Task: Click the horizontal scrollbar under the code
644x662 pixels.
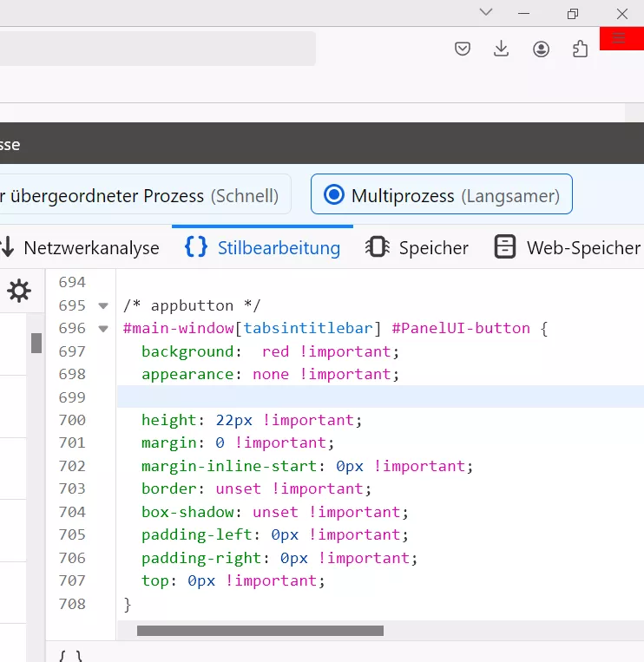Action: 260,631
